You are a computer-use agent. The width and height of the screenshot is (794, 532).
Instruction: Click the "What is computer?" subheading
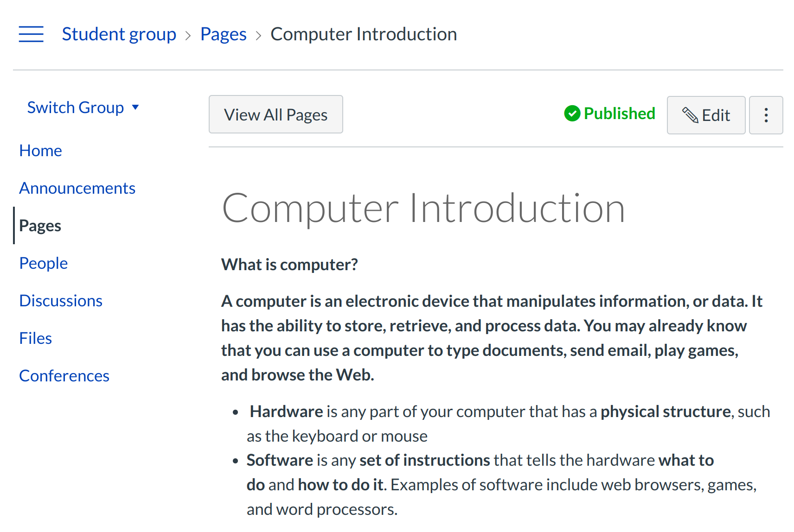pyautogui.click(x=289, y=265)
